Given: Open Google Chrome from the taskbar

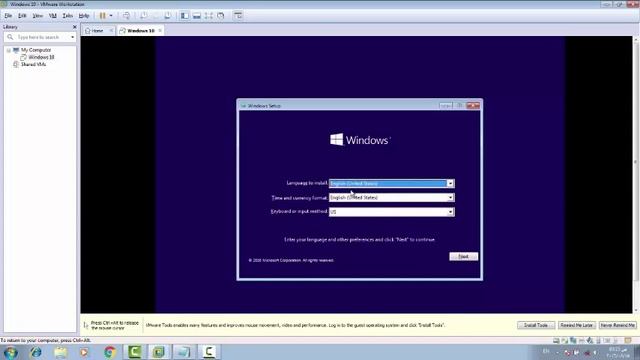Looking at the screenshot, I should [x=109, y=352].
